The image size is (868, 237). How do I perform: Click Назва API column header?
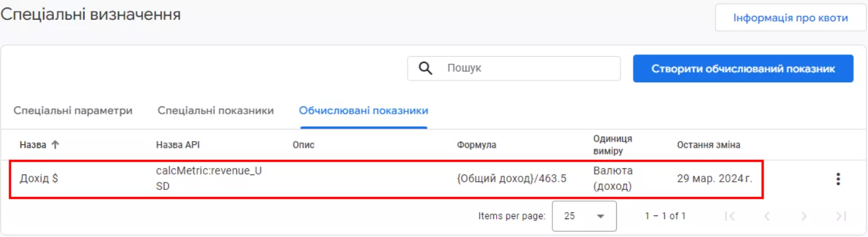[178, 145]
